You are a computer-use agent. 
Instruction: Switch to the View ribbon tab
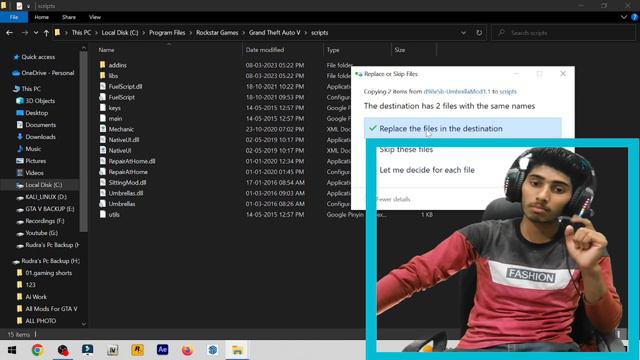tap(95, 17)
